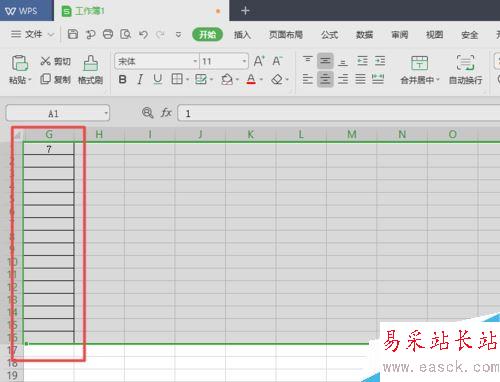Add a new document tab with plus
The height and width of the screenshot is (382, 500).
tap(245, 11)
